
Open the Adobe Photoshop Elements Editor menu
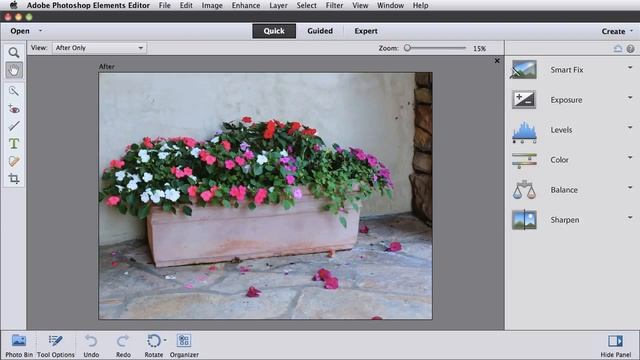pos(88,5)
